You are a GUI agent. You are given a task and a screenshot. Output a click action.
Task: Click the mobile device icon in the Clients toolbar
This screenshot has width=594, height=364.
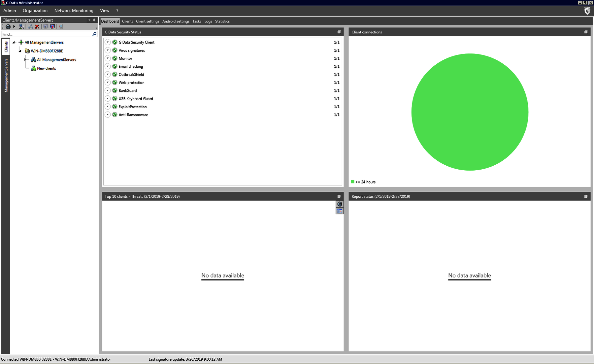tap(60, 27)
